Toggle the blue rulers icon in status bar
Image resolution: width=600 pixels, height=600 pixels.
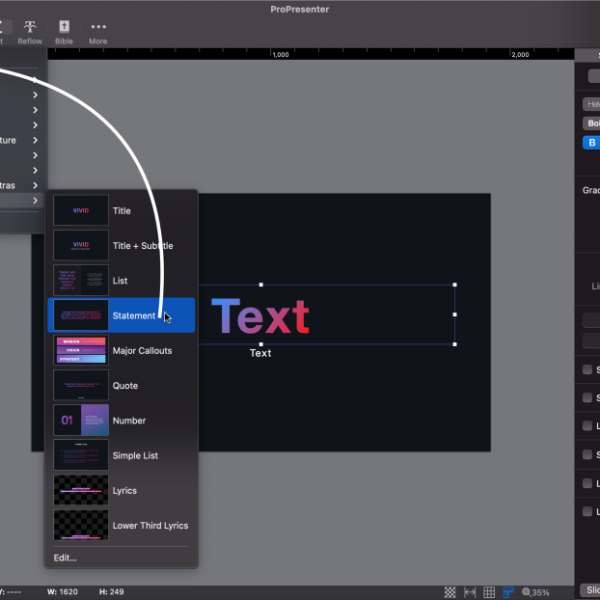coord(508,592)
